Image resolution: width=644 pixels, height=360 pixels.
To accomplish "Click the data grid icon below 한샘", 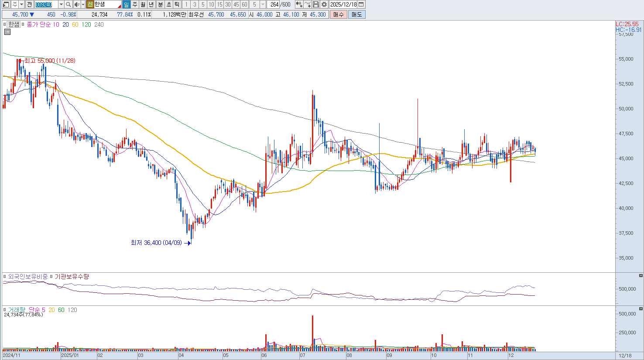I will point(7,32).
